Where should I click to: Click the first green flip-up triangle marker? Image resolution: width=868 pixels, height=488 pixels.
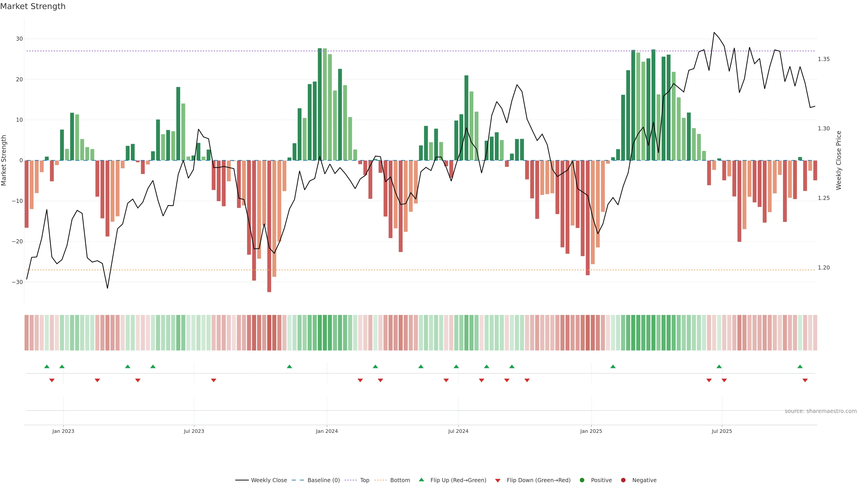point(47,366)
